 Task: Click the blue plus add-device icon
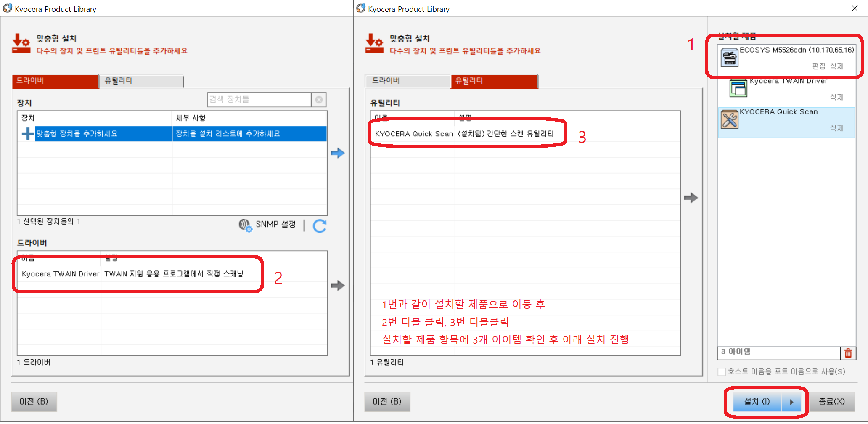27,134
